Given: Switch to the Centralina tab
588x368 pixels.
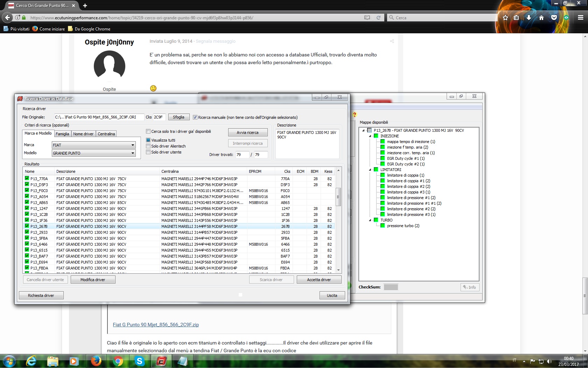Looking at the screenshot, I should [106, 134].
